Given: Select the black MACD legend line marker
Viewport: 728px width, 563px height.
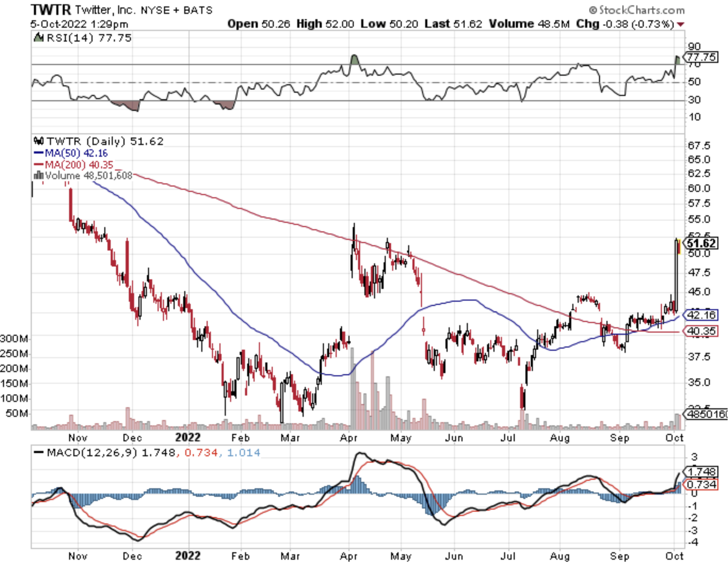Looking at the screenshot, I should pos(39,452).
